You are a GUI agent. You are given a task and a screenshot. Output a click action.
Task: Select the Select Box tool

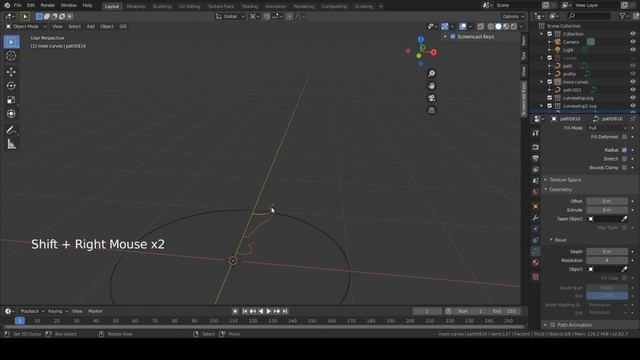tap(11, 42)
